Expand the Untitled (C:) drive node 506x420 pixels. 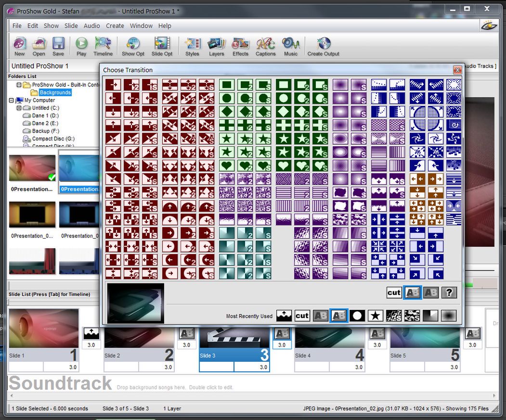[x=19, y=108]
